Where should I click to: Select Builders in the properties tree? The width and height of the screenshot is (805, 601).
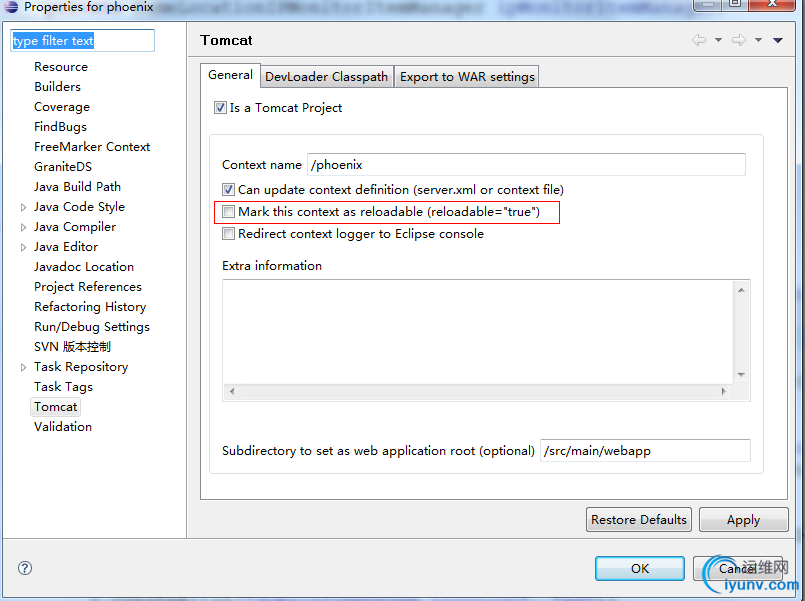(58, 87)
